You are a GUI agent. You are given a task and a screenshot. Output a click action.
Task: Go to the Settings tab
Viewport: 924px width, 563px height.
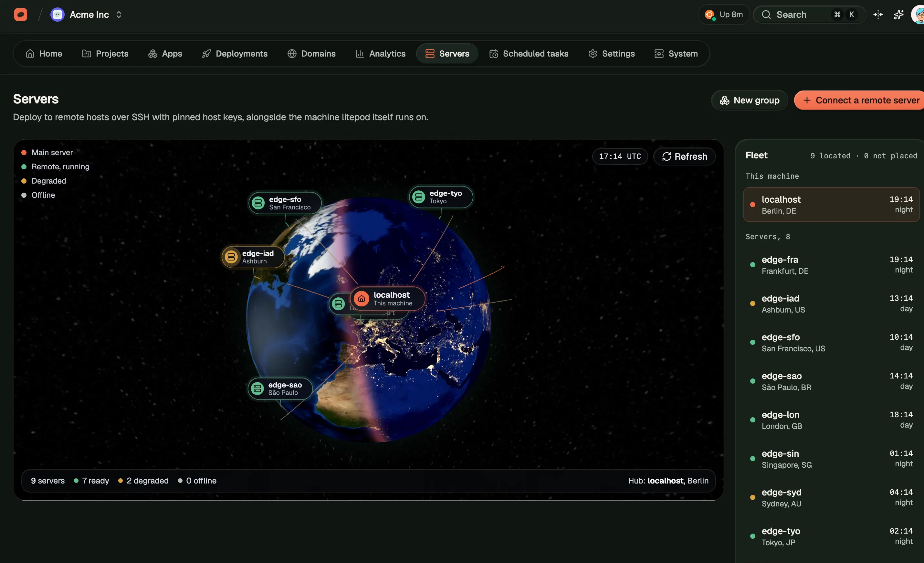[612, 54]
